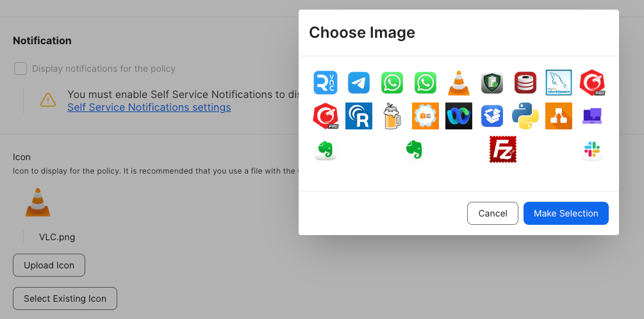Screen dimensions: 644x319
Task: Select the red PRO hexagon beside MySQL Workbench
Action: pyautogui.click(x=592, y=83)
